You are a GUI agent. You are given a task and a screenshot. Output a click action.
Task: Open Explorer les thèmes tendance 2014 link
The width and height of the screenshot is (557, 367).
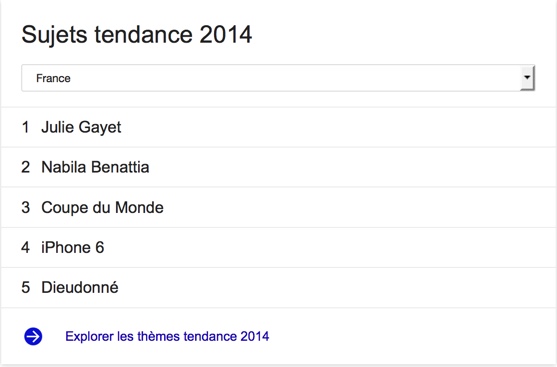coord(167,336)
